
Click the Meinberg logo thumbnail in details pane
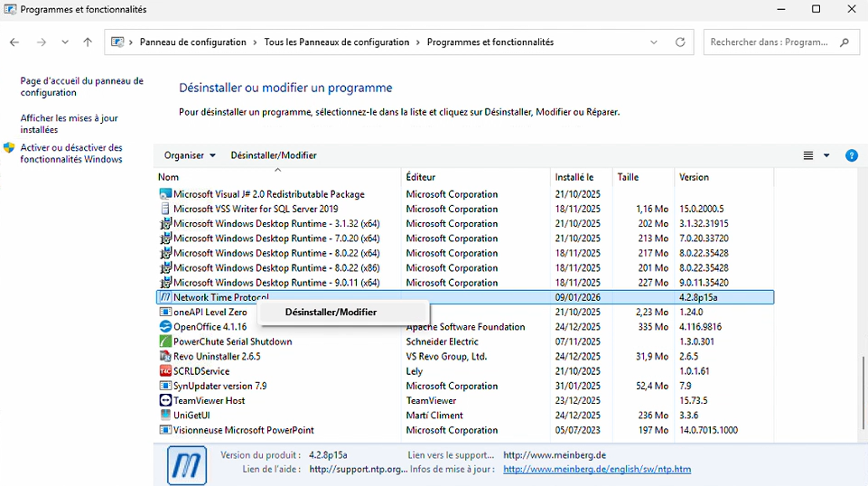click(187, 465)
